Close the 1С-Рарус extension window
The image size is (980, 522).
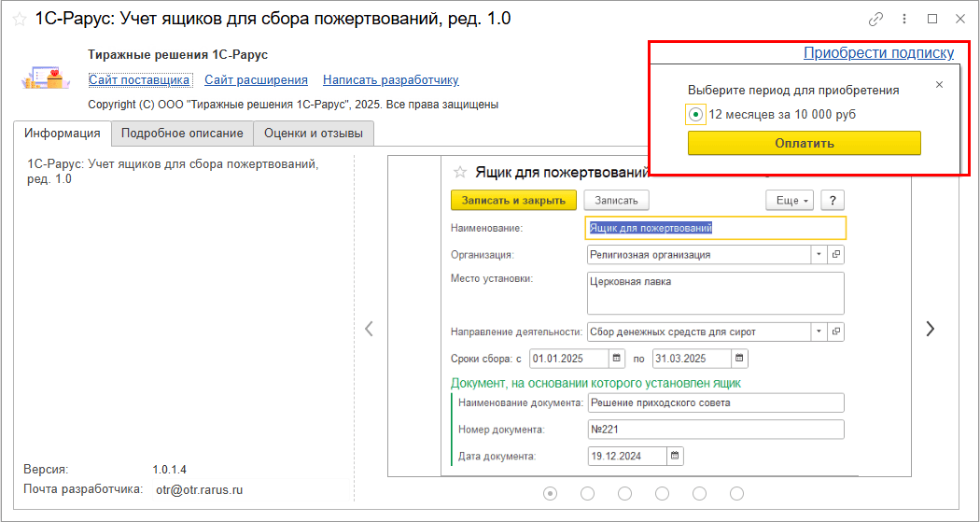[x=960, y=20]
